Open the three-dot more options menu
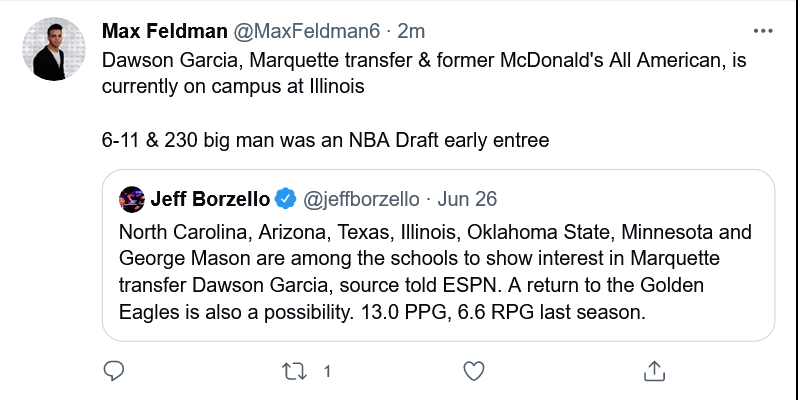798x400 pixels. 763,31
